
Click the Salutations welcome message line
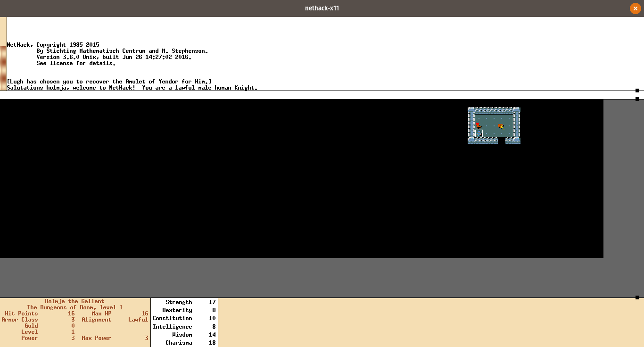point(132,88)
